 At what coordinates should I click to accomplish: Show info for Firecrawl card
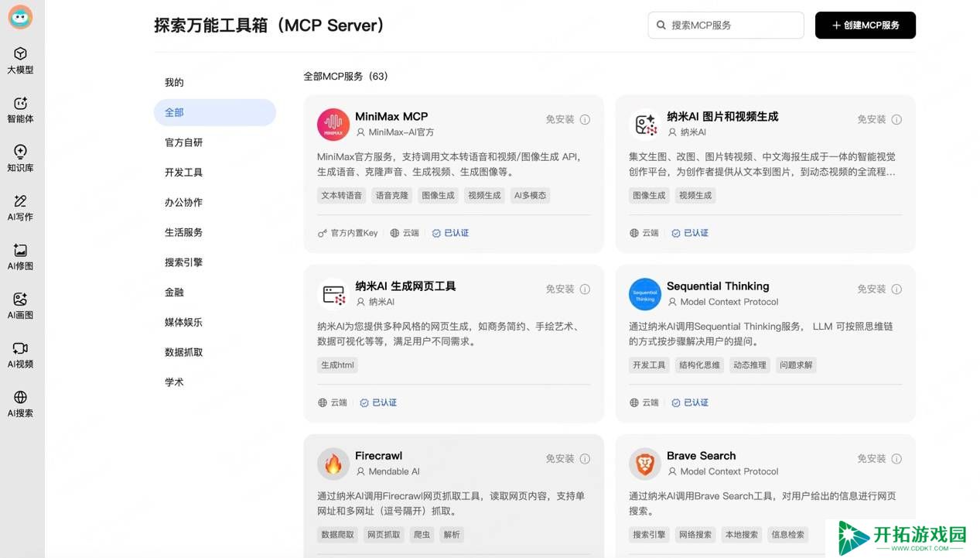click(x=585, y=458)
